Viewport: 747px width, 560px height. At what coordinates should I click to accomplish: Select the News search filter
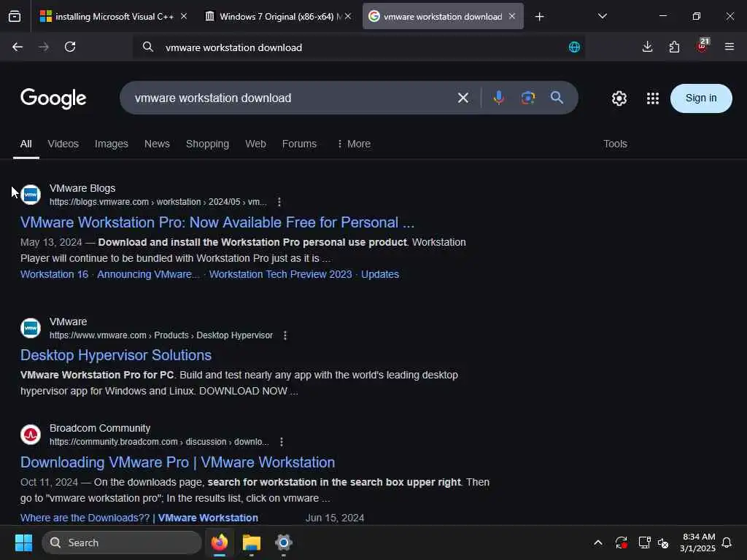click(157, 144)
